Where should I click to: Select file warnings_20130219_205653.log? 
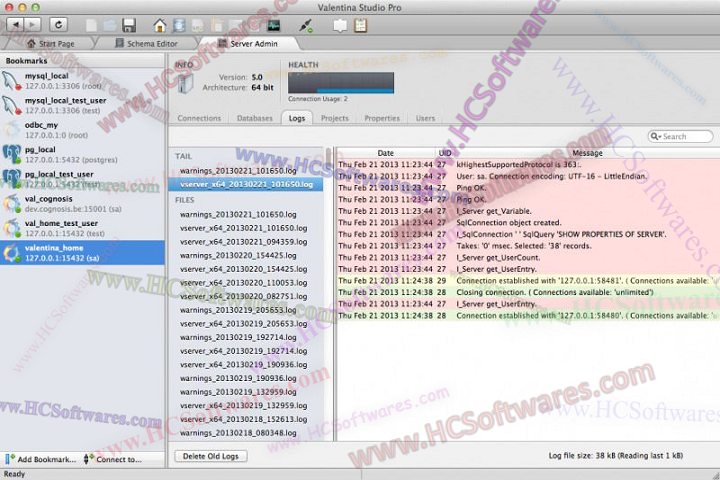coord(246,310)
